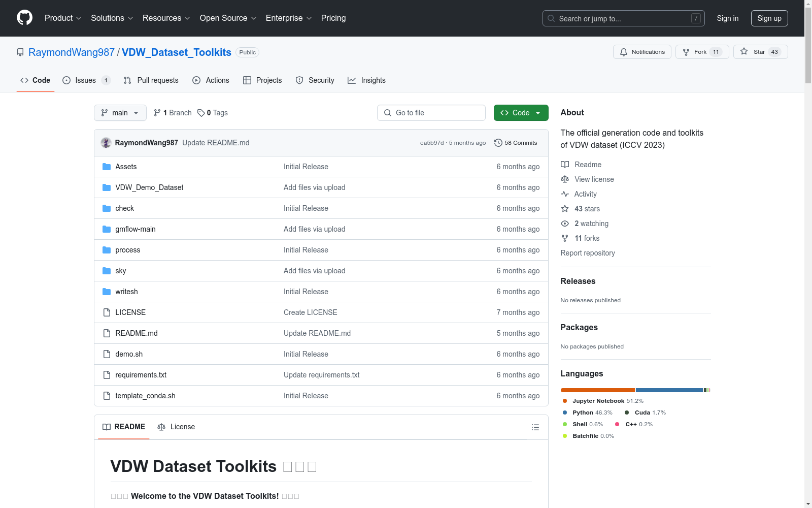Open the 58 Commits history
Image resolution: width=812 pixels, height=508 pixels.
[516, 143]
